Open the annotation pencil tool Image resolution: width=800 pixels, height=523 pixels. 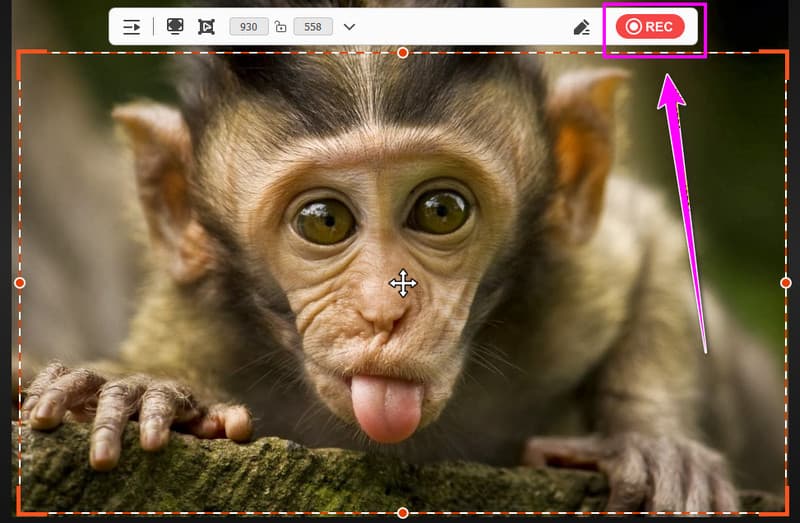point(582,27)
